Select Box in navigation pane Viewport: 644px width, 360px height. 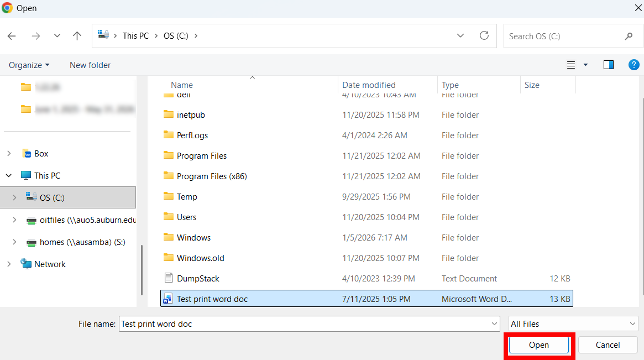pyautogui.click(x=41, y=153)
